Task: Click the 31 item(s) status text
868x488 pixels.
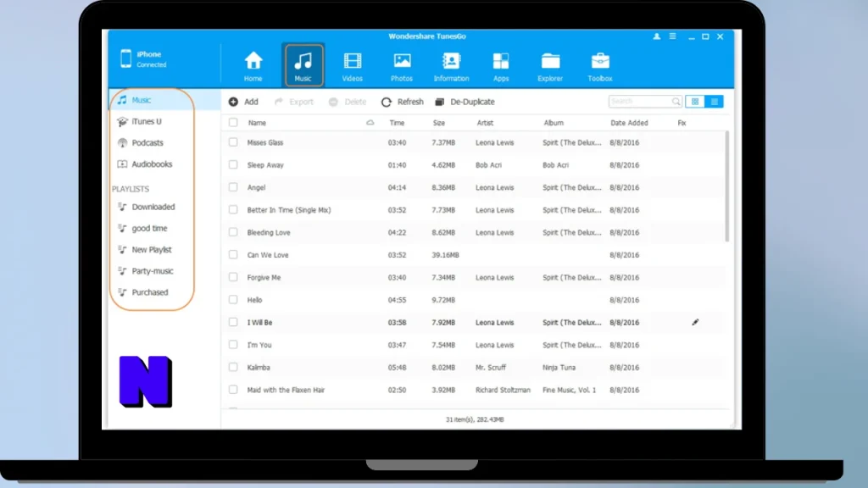Action: click(475, 419)
